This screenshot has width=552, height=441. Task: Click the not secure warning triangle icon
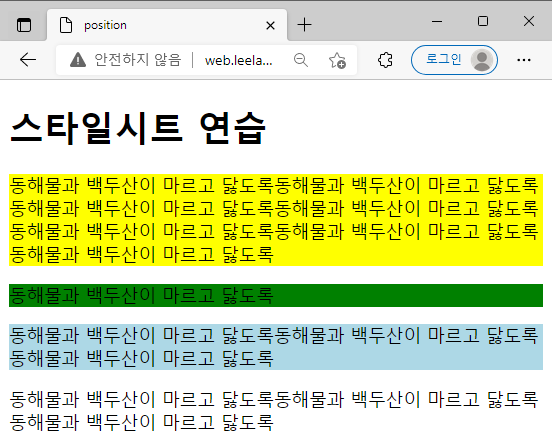tap(78, 60)
